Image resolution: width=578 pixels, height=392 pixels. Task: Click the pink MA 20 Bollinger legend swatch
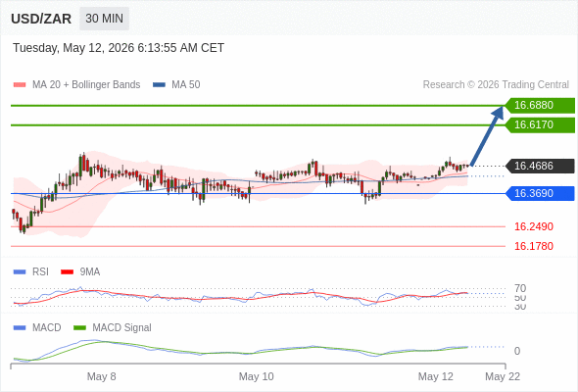[x=20, y=85]
